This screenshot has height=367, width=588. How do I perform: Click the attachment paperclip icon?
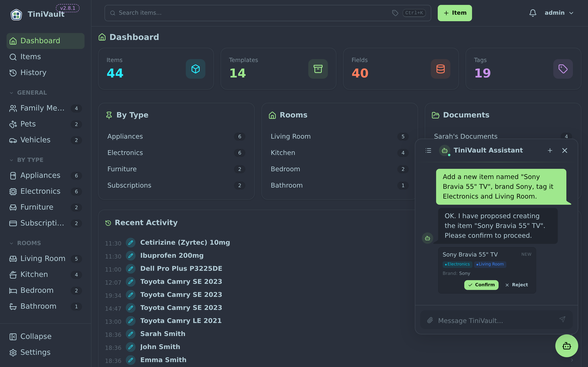click(x=430, y=320)
